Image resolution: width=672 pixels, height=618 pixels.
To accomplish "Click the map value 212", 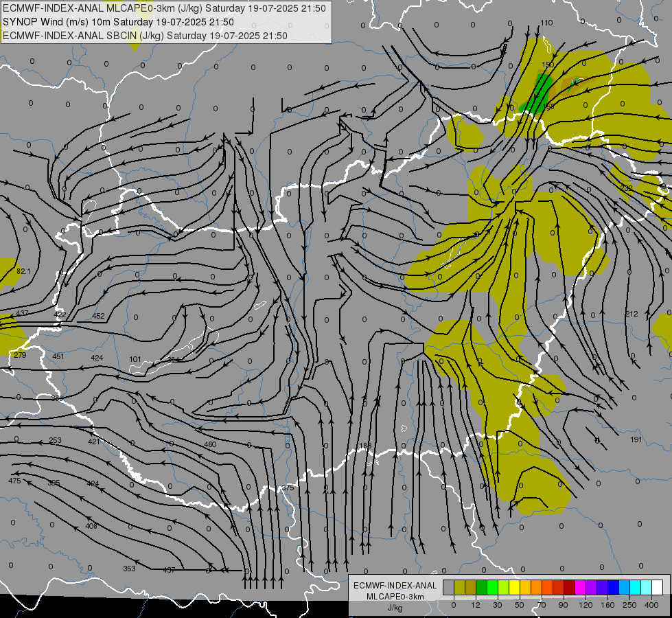I will pos(632,314).
